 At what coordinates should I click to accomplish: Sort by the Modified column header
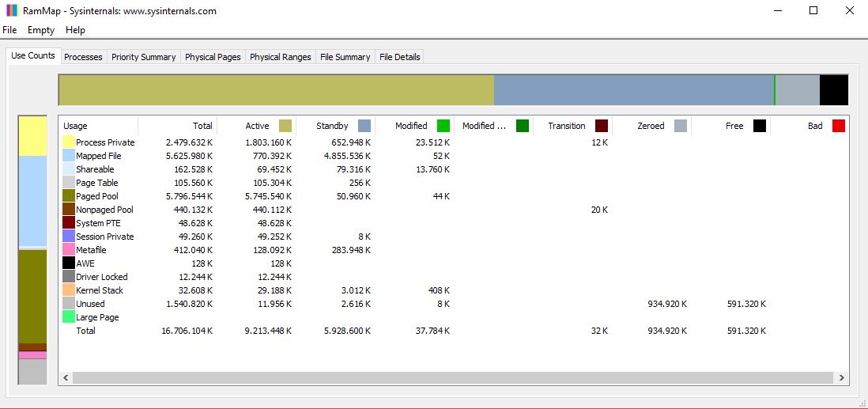[x=415, y=126]
